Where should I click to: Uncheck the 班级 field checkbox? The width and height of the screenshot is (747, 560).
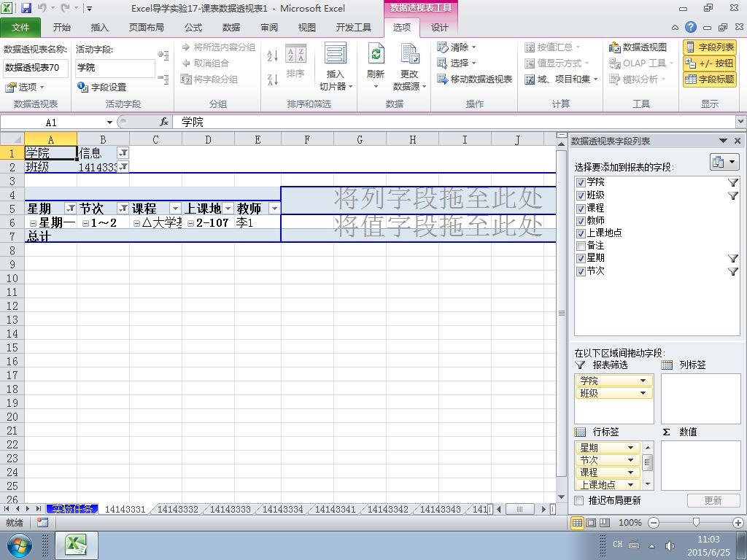[x=580, y=195]
